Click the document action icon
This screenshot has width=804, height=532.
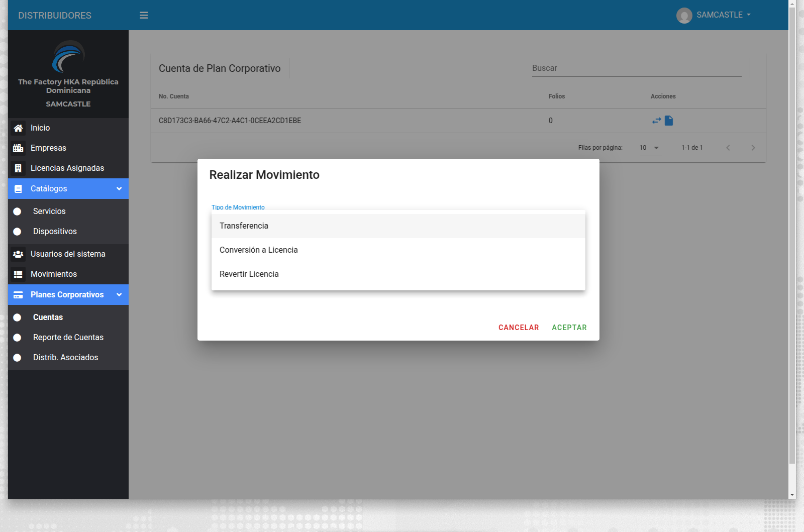669,121
